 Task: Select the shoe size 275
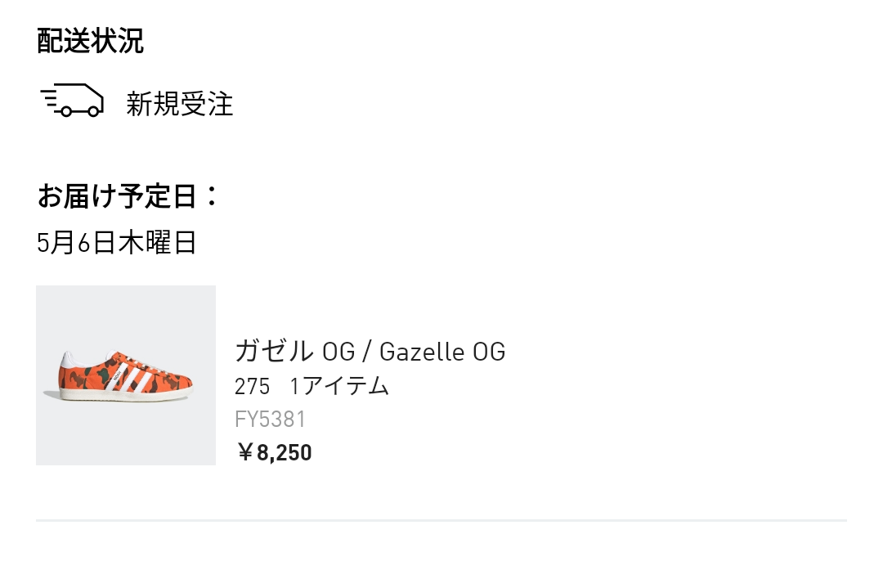tap(252, 386)
